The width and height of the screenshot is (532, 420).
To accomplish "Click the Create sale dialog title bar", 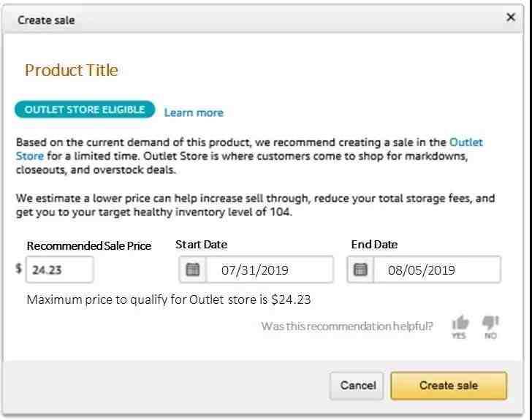I will [x=263, y=20].
